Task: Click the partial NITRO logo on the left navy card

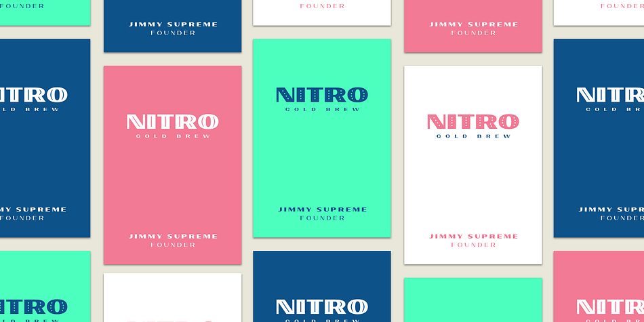Action: click(34, 95)
